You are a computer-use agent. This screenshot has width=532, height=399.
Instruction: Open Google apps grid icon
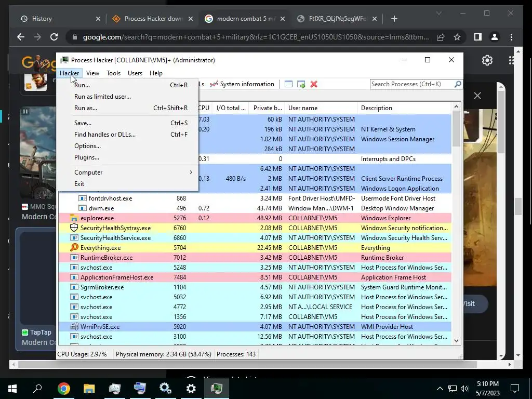tap(512, 60)
